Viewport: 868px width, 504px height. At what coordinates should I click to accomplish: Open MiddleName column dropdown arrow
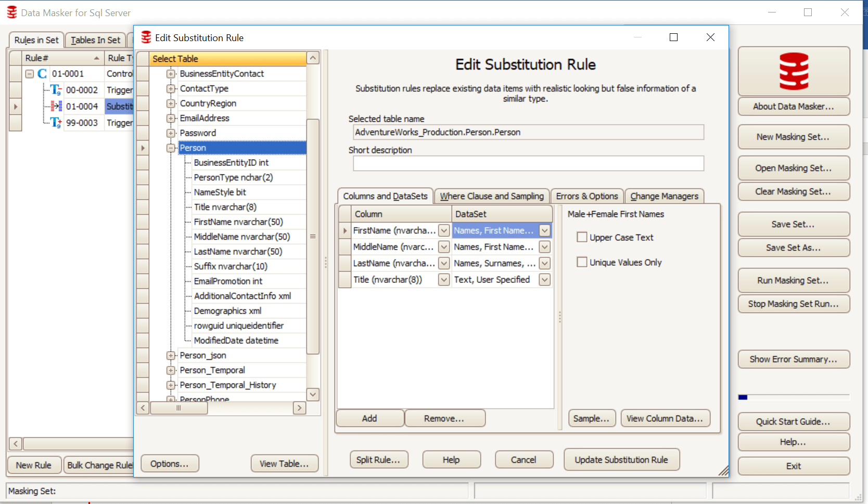pos(444,247)
